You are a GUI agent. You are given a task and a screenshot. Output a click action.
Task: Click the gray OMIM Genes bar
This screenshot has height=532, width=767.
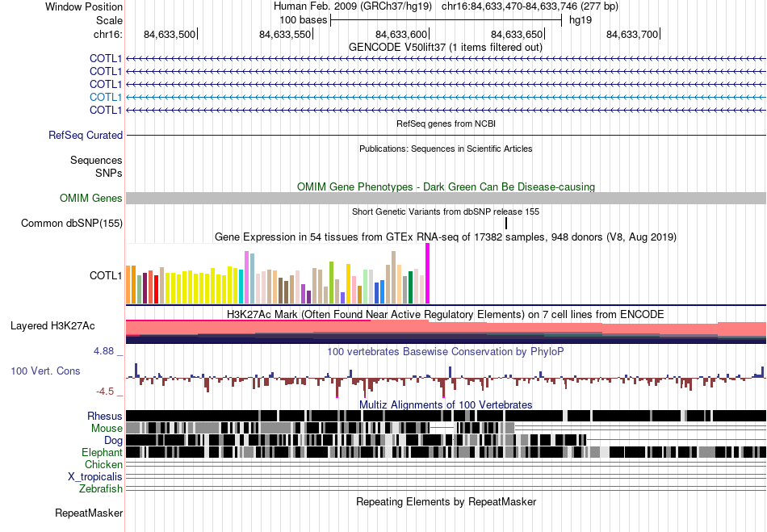[446, 198]
